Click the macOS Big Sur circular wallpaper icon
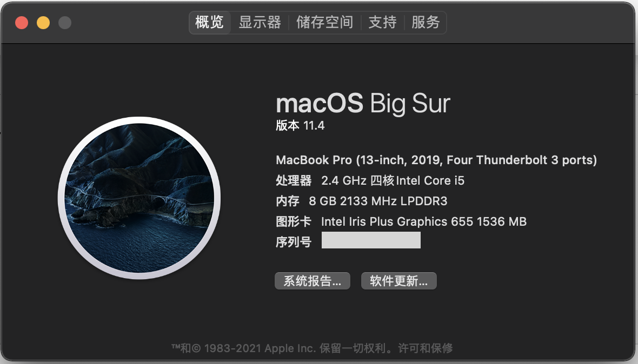Image resolution: width=638 pixels, height=364 pixels. click(139, 198)
